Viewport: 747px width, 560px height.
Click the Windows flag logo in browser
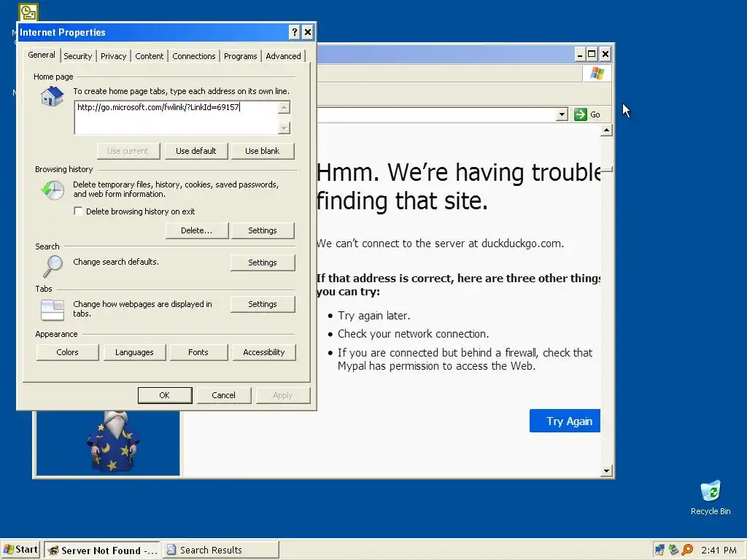pos(597,74)
